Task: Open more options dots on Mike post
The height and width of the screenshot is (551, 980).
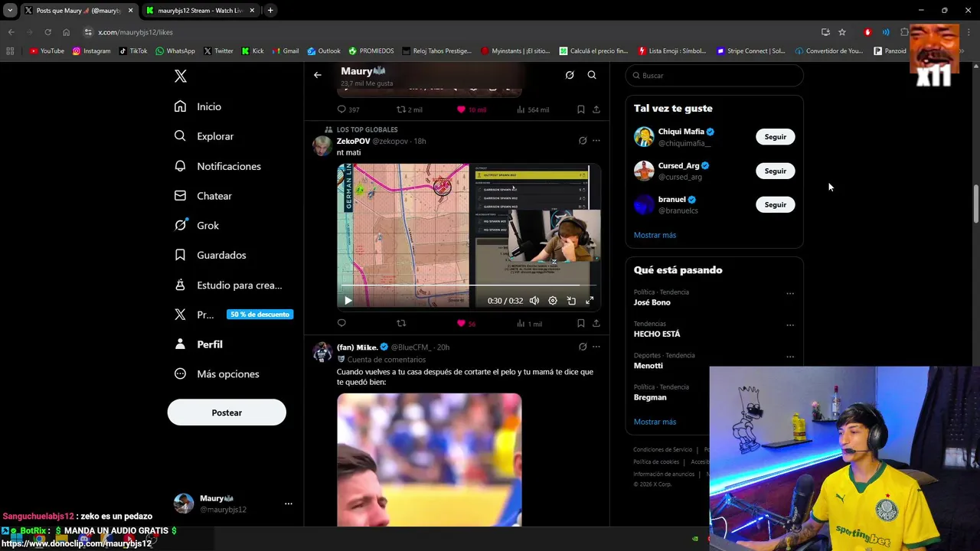Action: pos(596,347)
